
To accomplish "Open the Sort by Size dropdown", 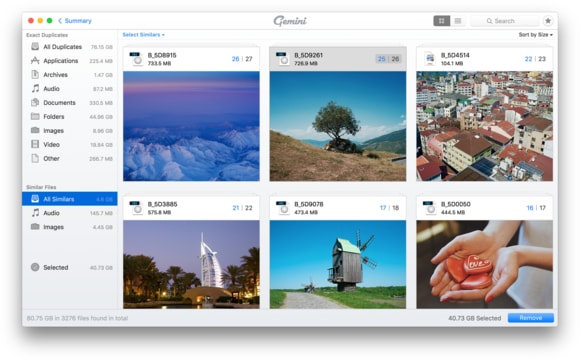I will pos(535,35).
